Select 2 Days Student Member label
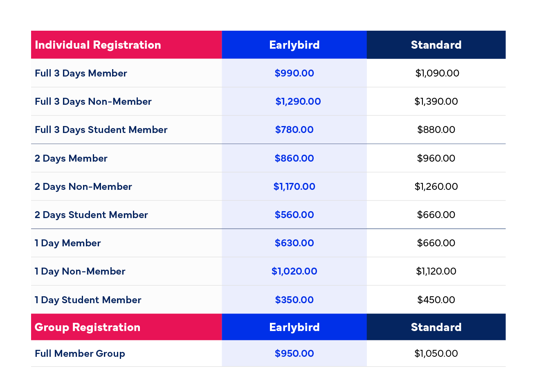 91,215
